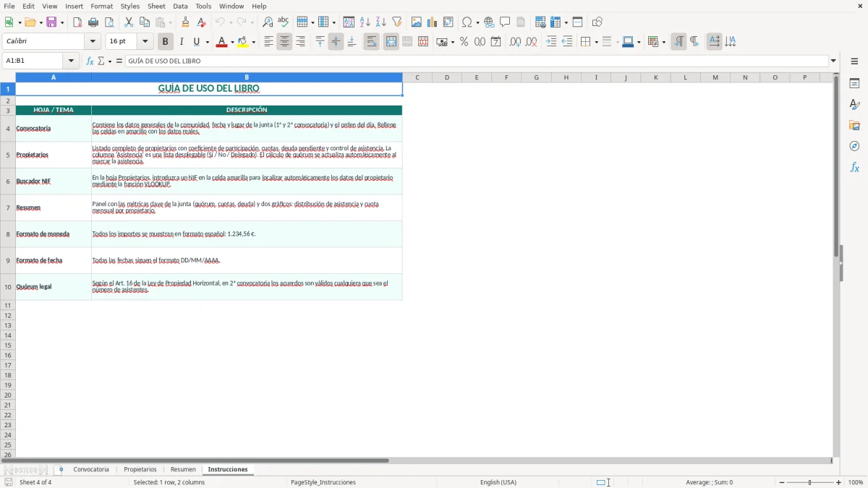The width and height of the screenshot is (868, 488).
Task: Insert a hyperlink
Action: point(489,22)
